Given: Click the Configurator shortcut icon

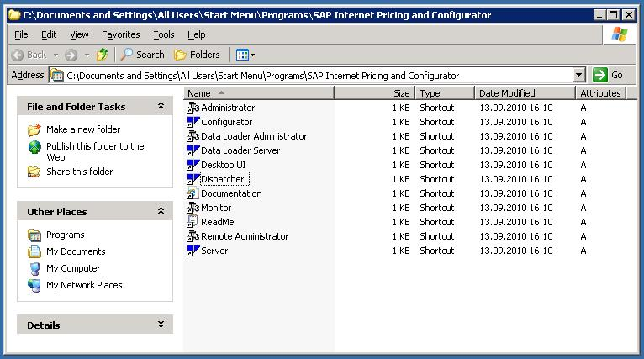Looking at the screenshot, I should tap(193, 122).
